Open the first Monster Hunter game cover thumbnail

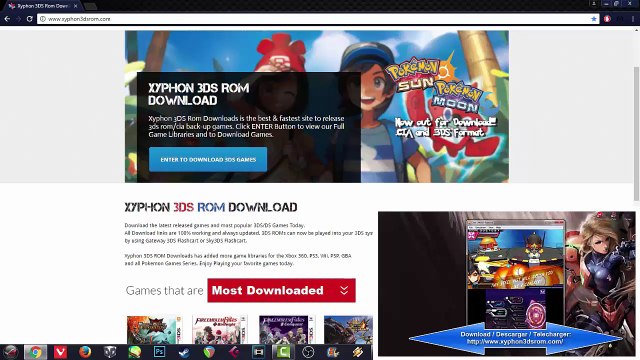coord(154,330)
